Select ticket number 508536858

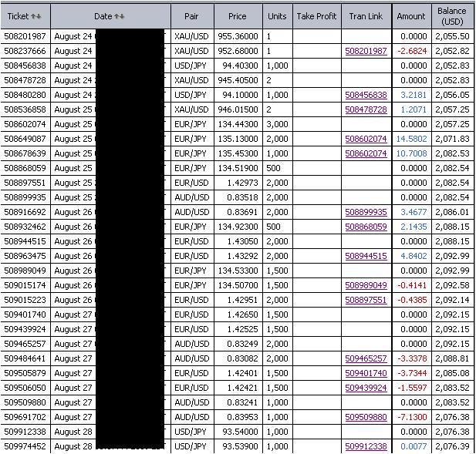point(25,109)
